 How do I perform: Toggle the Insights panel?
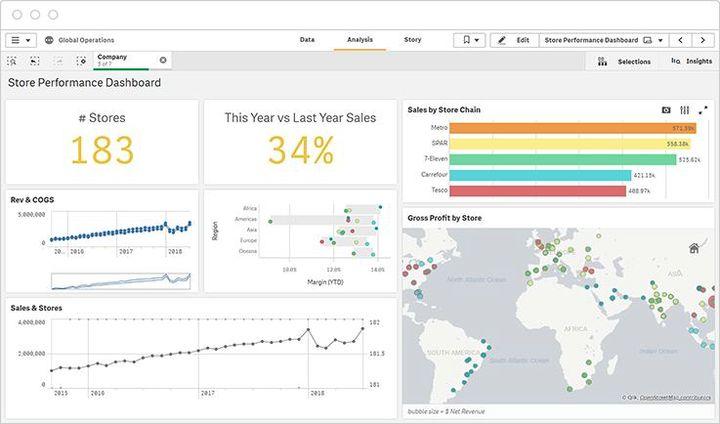[x=691, y=61]
